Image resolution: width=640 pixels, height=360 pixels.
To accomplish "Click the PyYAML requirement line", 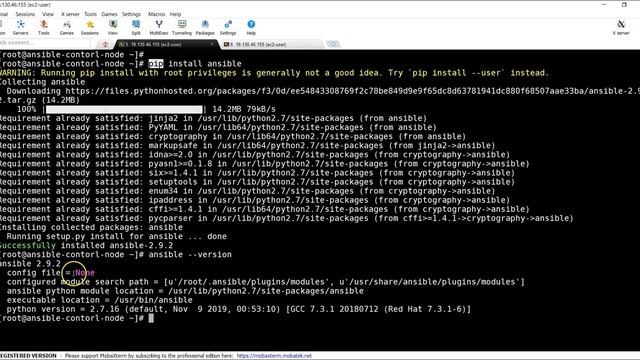I will 218,127.
